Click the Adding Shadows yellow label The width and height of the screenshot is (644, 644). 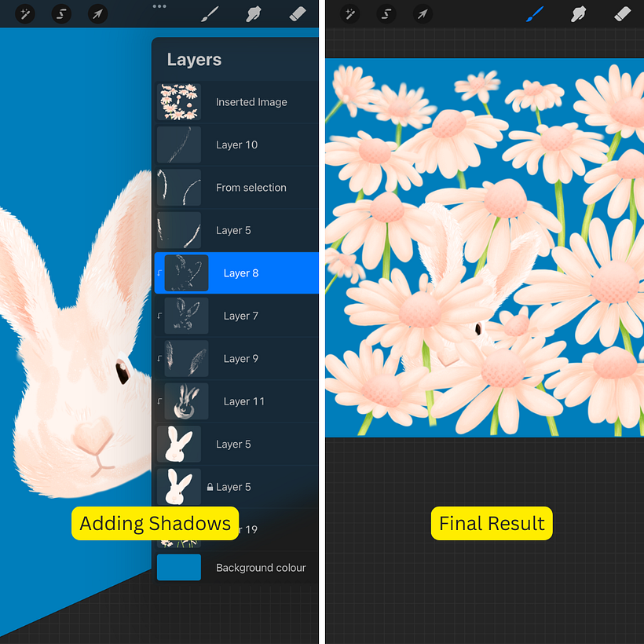(155, 524)
